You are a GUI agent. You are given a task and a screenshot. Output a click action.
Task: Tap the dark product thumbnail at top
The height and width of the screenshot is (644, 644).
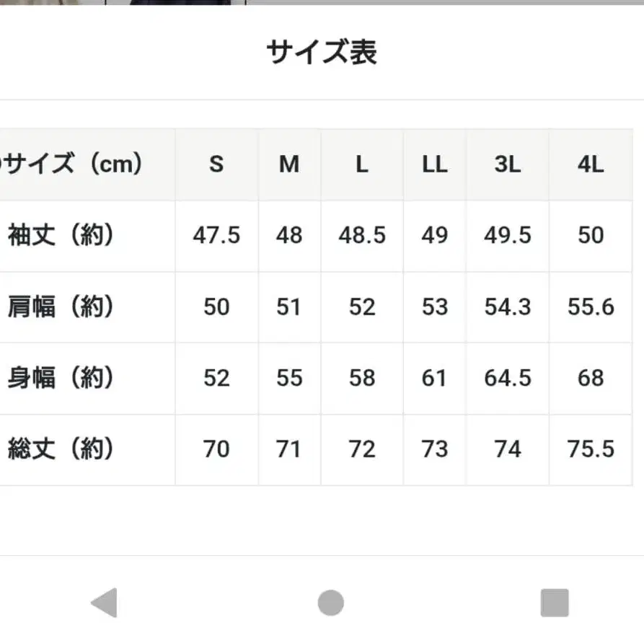(x=175, y=2)
